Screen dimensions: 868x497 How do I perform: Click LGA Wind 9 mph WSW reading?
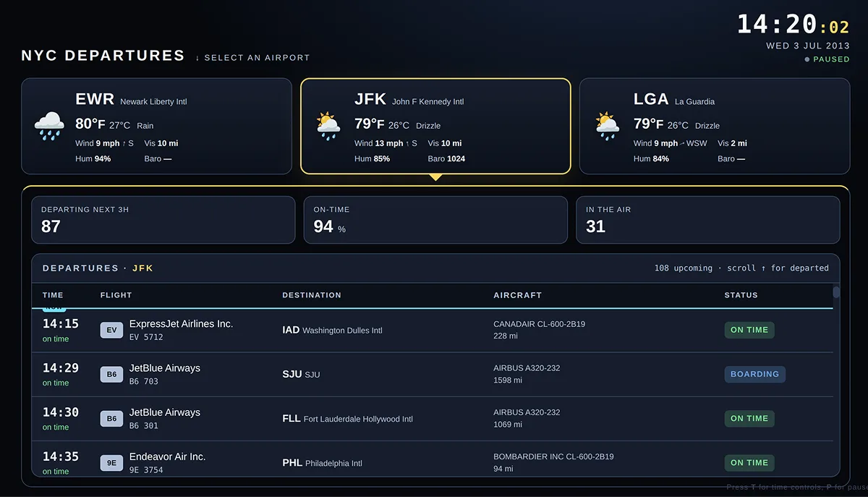tap(671, 143)
